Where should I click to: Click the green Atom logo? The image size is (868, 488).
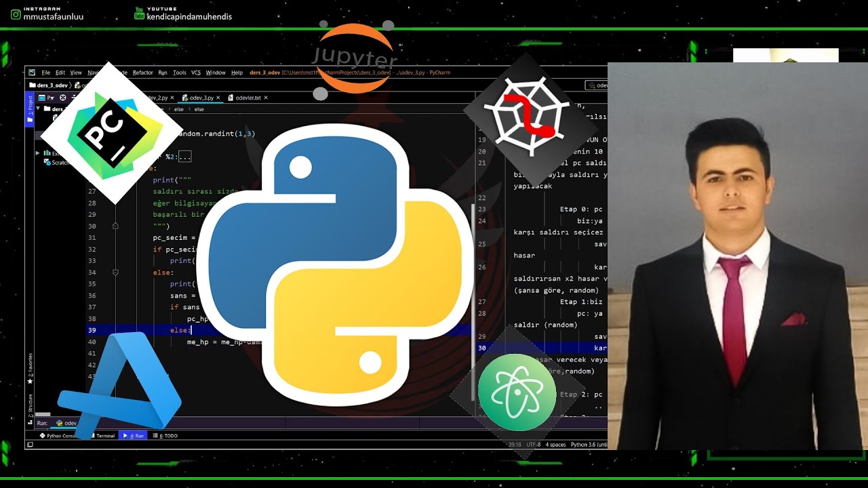tap(517, 392)
